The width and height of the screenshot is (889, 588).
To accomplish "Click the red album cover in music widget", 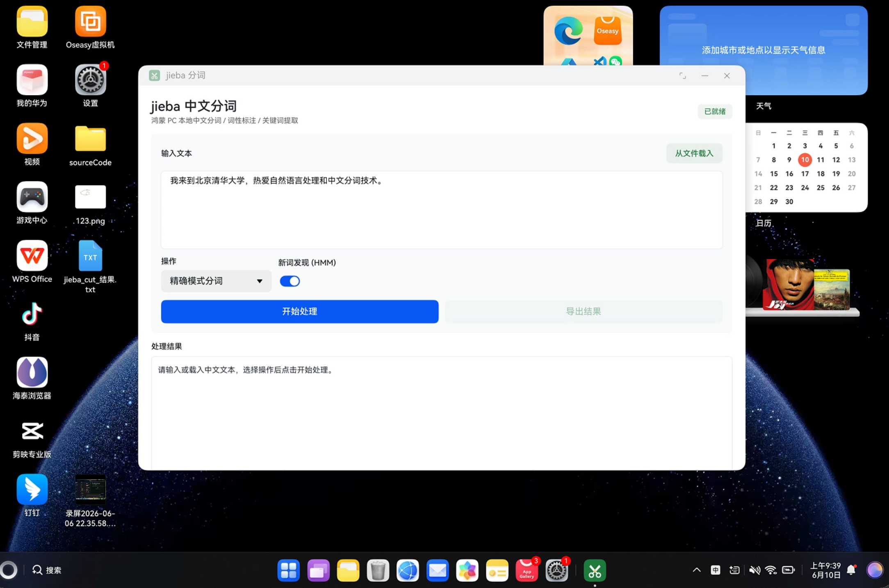I will 788,284.
